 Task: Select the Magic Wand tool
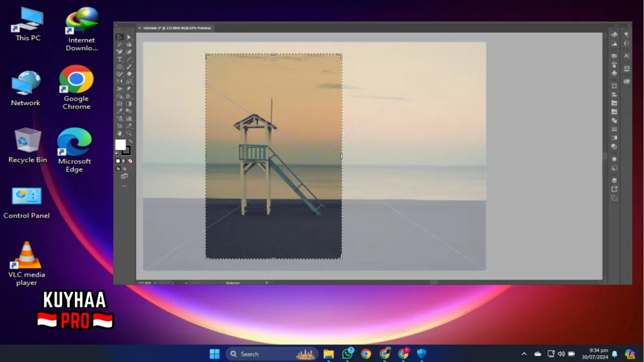pyautogui.click(x=119, y=45)
